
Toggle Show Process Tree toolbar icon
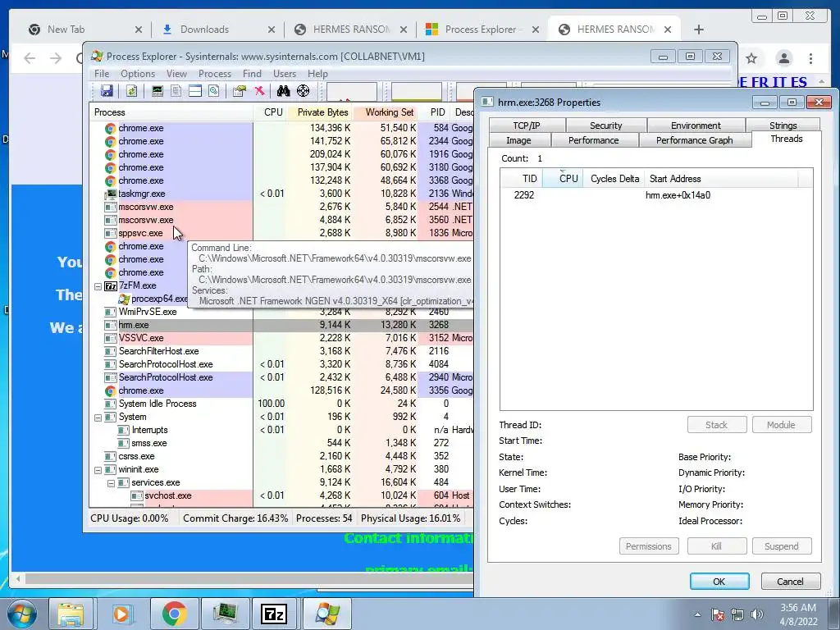coord(176,91)
